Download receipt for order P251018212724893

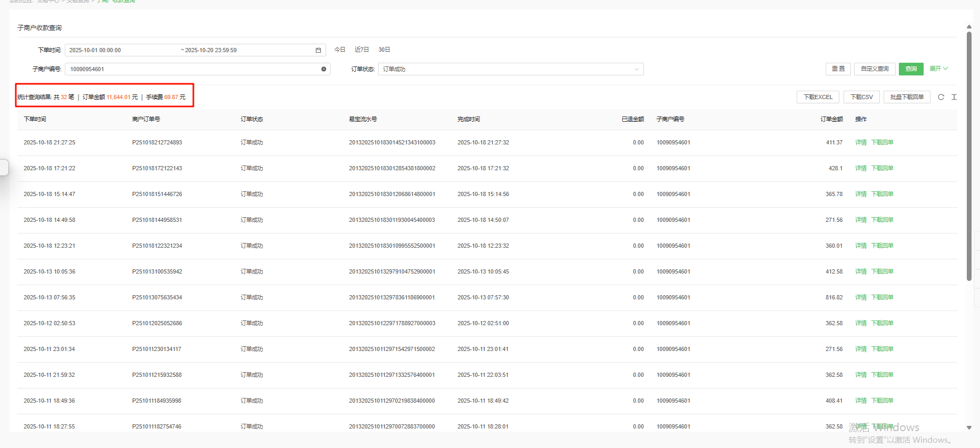[x=882, y=142]
